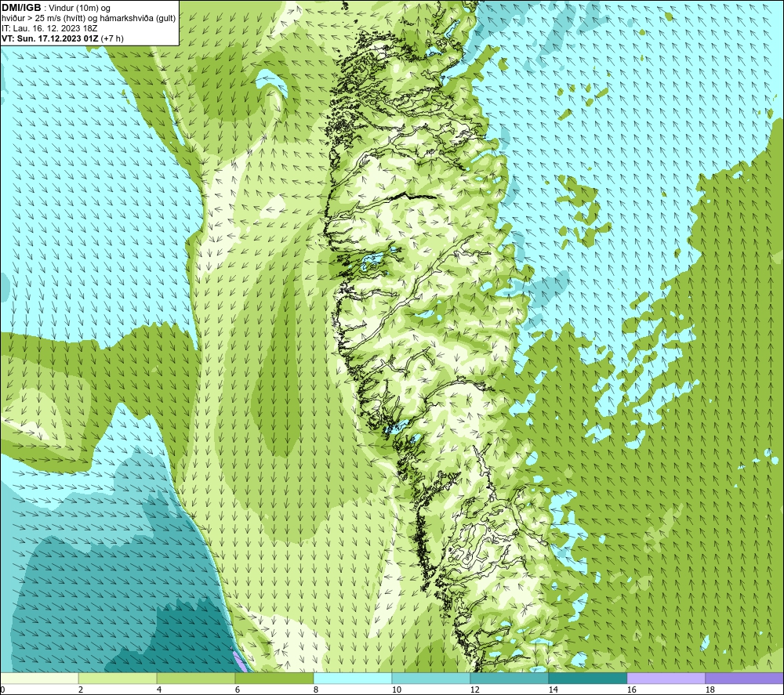Click the '(+7 h)' forecast offset text
784x695 pixels.
[112, 38]
